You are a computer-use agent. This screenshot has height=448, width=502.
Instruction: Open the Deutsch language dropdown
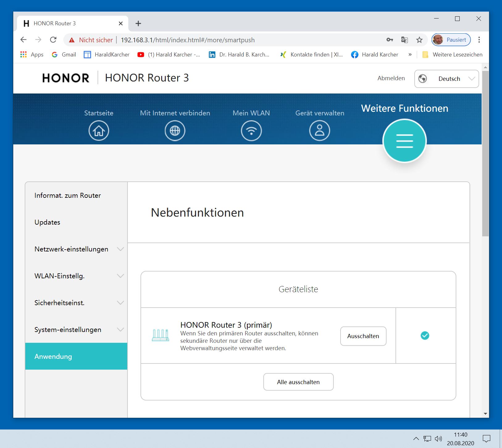pos(446,79)
